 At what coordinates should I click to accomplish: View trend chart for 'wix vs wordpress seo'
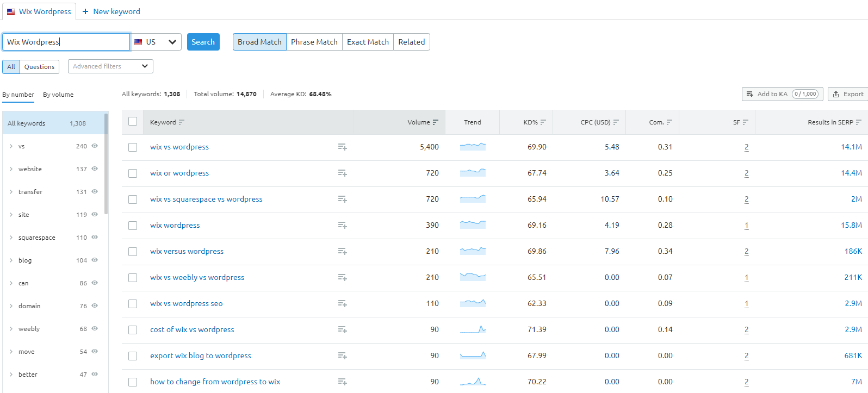(x=473, y=303)
